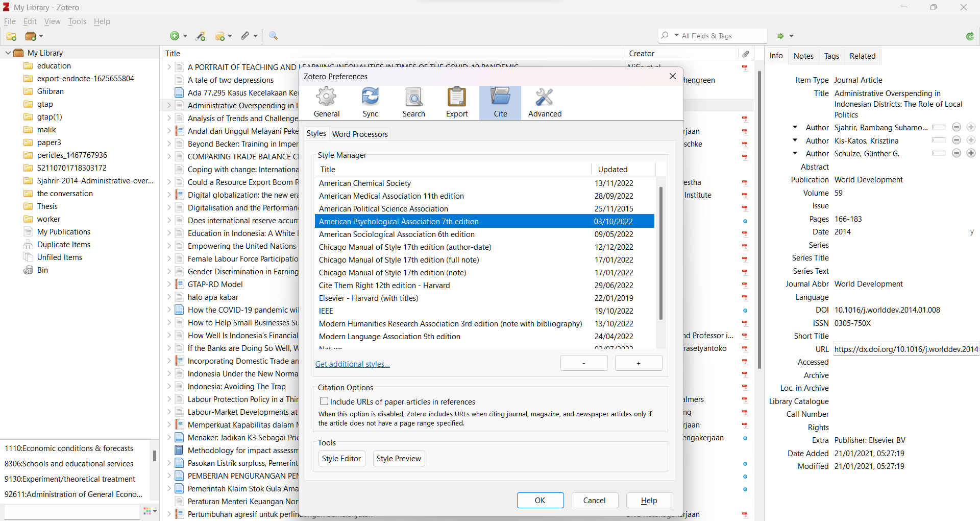This screenshot has height=521, width=980.
Task: Click the New Collection toolbar icon
Action: (x=11, y=36)
